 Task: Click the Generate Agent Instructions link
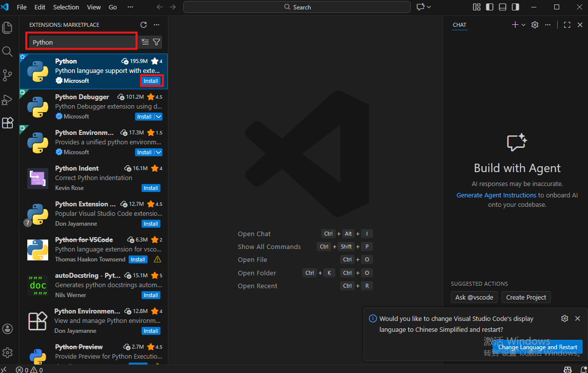click(496, 195)
